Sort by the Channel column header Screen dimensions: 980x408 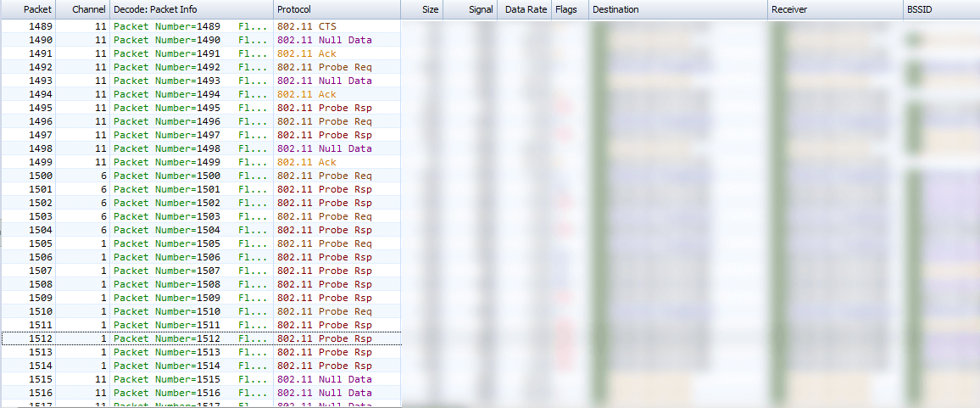tap(82, 9)
